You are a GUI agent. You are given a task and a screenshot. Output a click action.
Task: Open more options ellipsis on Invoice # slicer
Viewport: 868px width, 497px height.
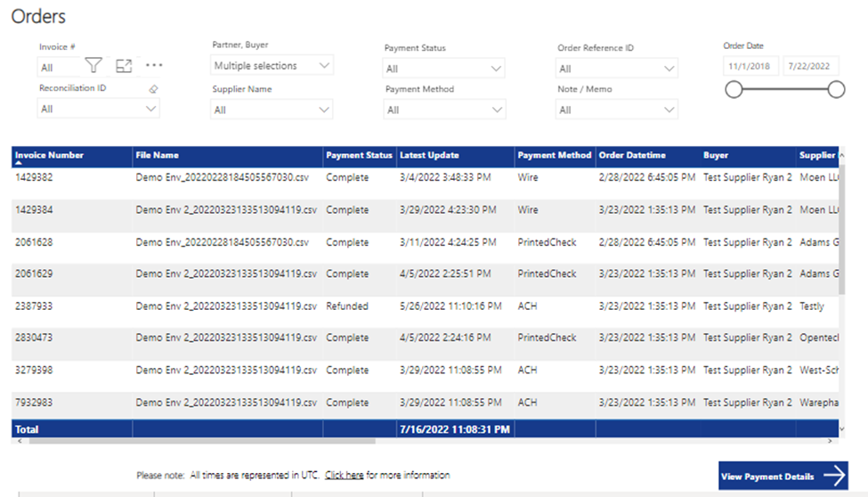154,65
